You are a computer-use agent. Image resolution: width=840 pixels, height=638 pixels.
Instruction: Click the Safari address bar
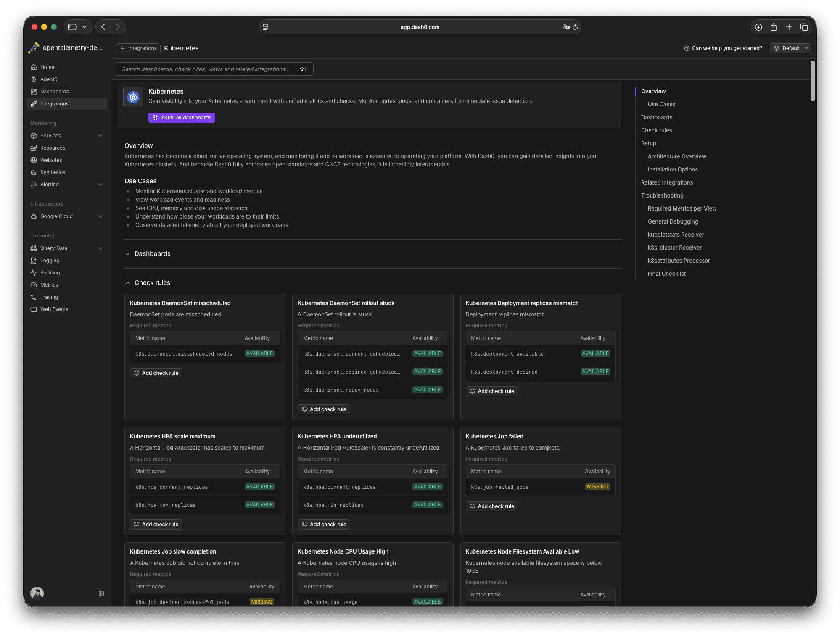click(420, 27)
